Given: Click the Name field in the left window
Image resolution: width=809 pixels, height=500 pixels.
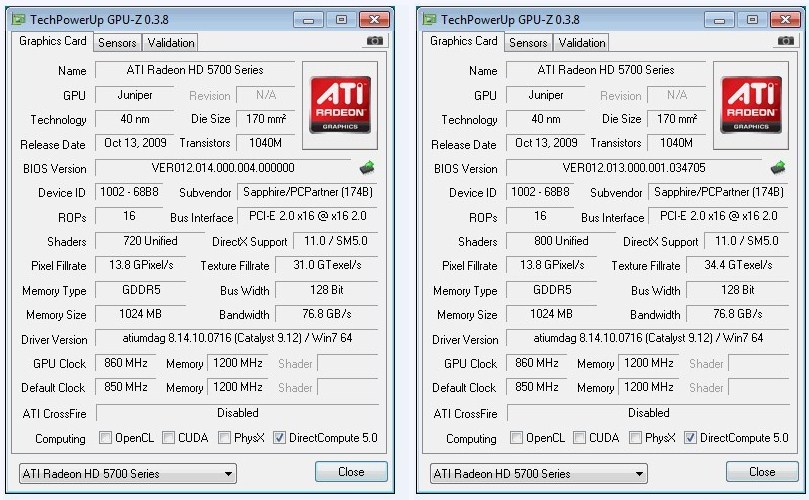Looking at the screenshot, I should click(x=195, y=70).
